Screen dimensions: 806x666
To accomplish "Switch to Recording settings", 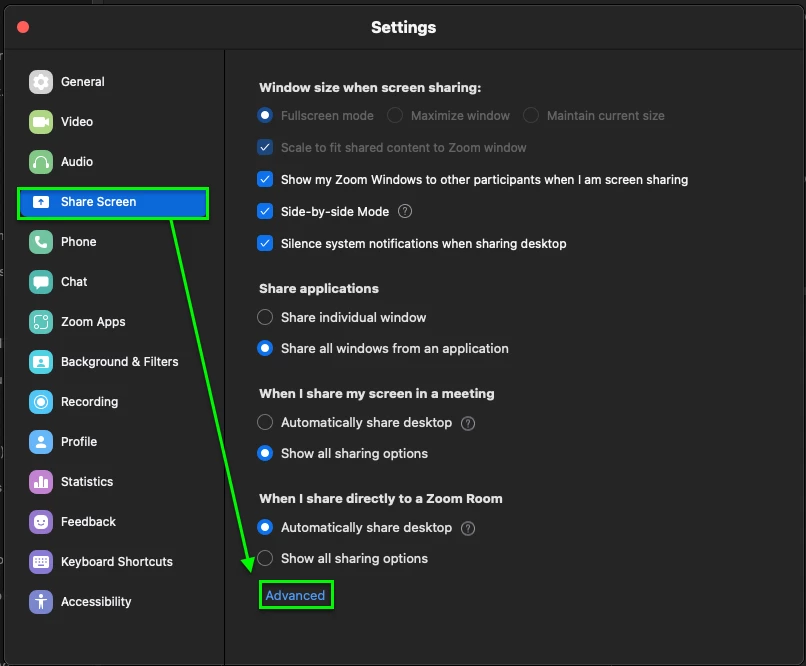I will (113, 402).
